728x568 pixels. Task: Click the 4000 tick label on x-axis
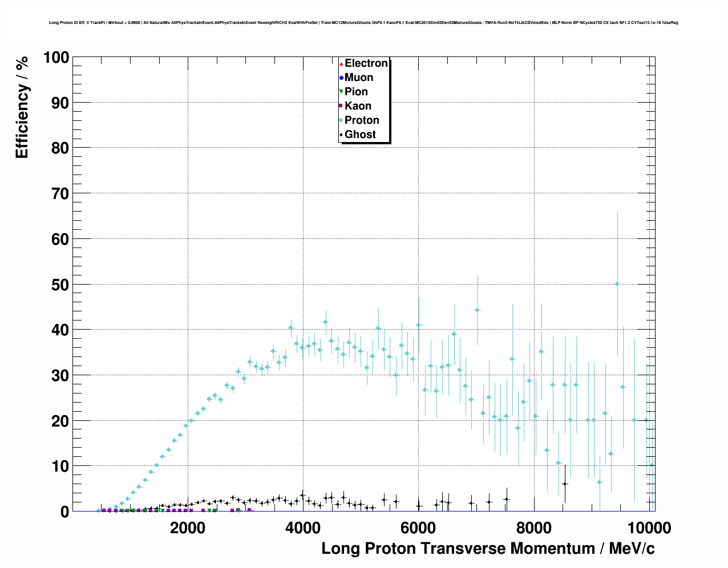302,528
